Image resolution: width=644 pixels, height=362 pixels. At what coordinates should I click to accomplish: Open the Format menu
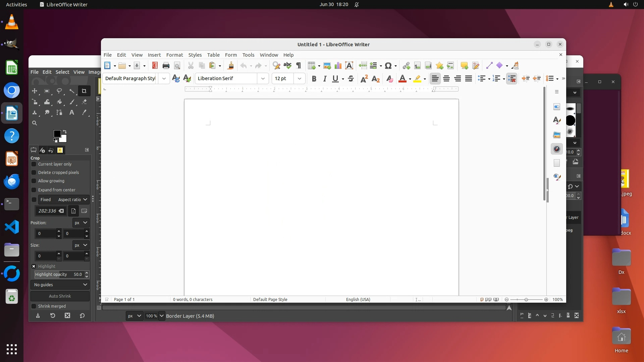coord(174,55)
